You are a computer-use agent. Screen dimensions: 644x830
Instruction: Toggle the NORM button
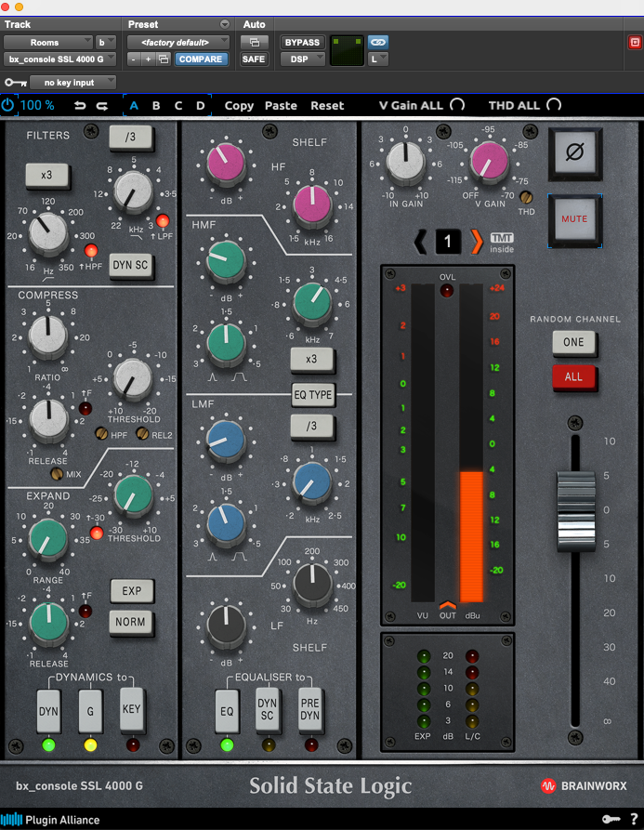[x=131, y=622]
